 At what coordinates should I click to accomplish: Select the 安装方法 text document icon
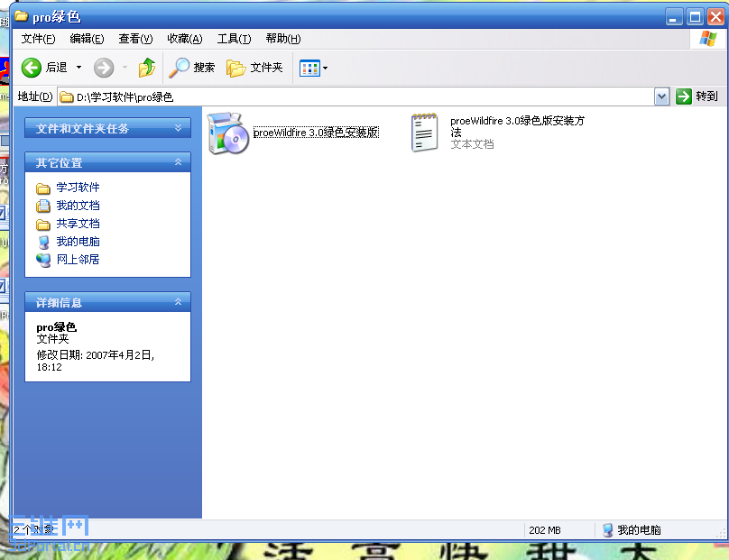[424, 133]
